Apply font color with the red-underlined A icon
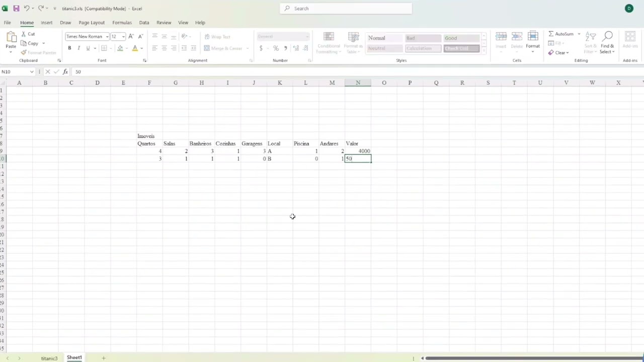Image resolution: width=644 pixels, height=362 pixels. pos(135,48)
